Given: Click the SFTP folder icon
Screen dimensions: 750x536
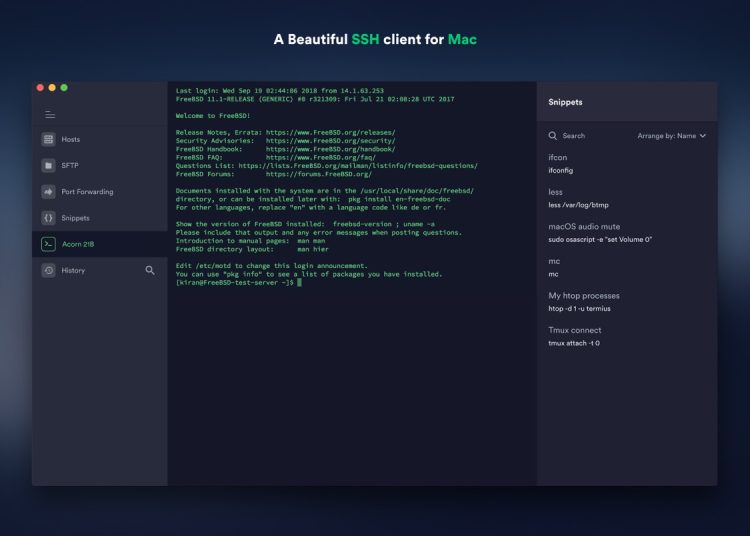Looking at the screenshot, I should coord(48,165).
